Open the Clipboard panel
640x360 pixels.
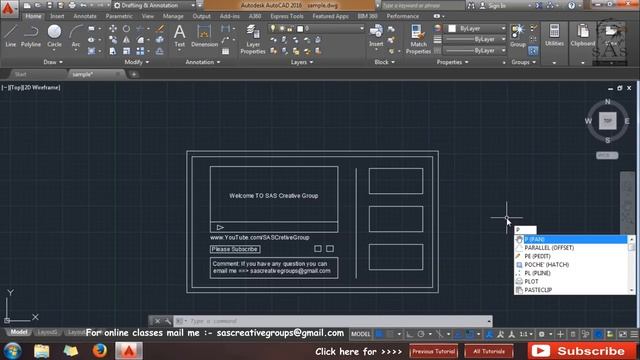tap(583, 35)
